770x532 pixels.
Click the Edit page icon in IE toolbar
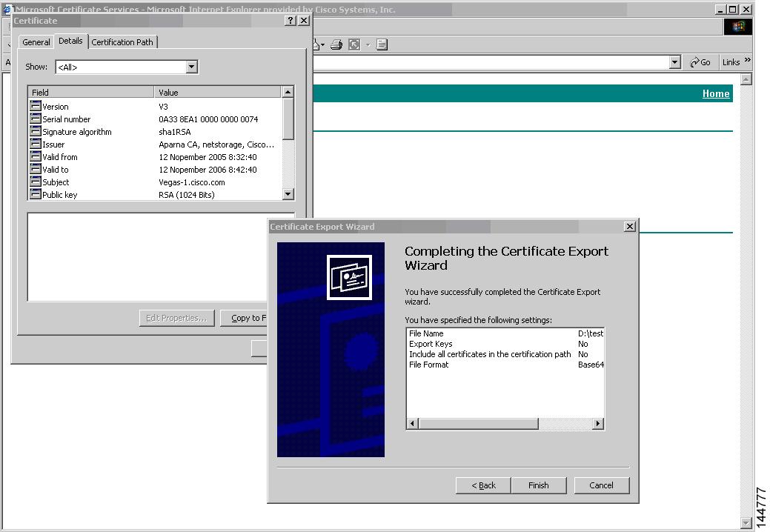(x=354, y=44)
